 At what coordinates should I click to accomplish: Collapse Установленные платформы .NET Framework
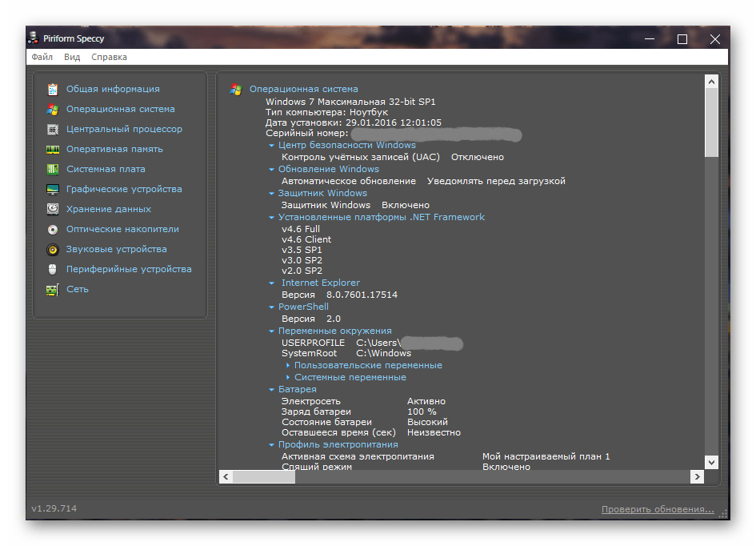point(271,218)
